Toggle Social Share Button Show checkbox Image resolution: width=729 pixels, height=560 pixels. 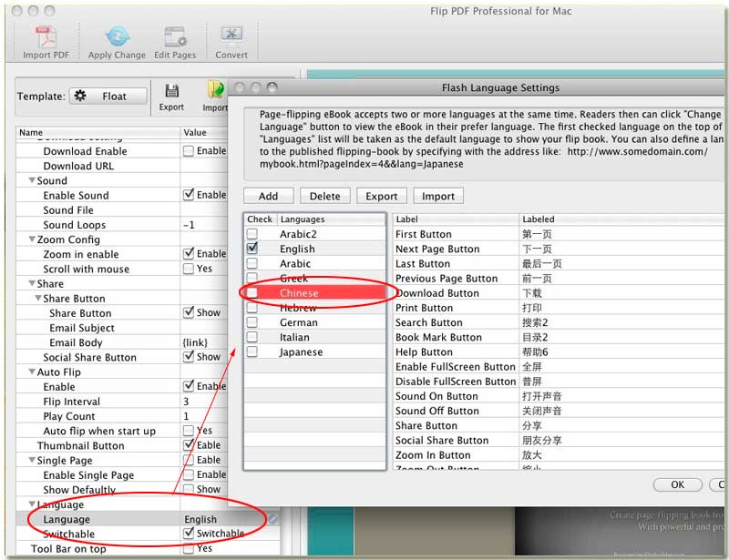click(x=189, y=356)
